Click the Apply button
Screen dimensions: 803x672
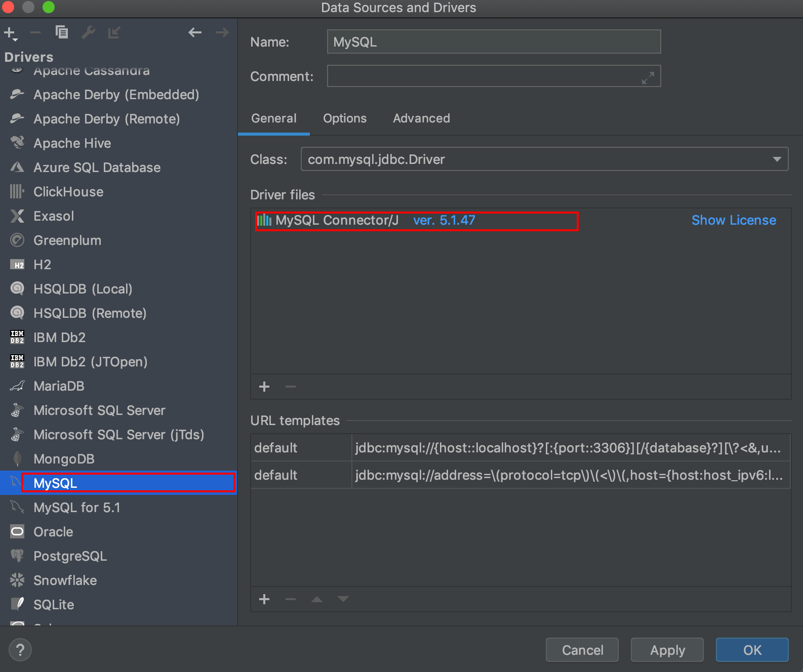point(667,650)
